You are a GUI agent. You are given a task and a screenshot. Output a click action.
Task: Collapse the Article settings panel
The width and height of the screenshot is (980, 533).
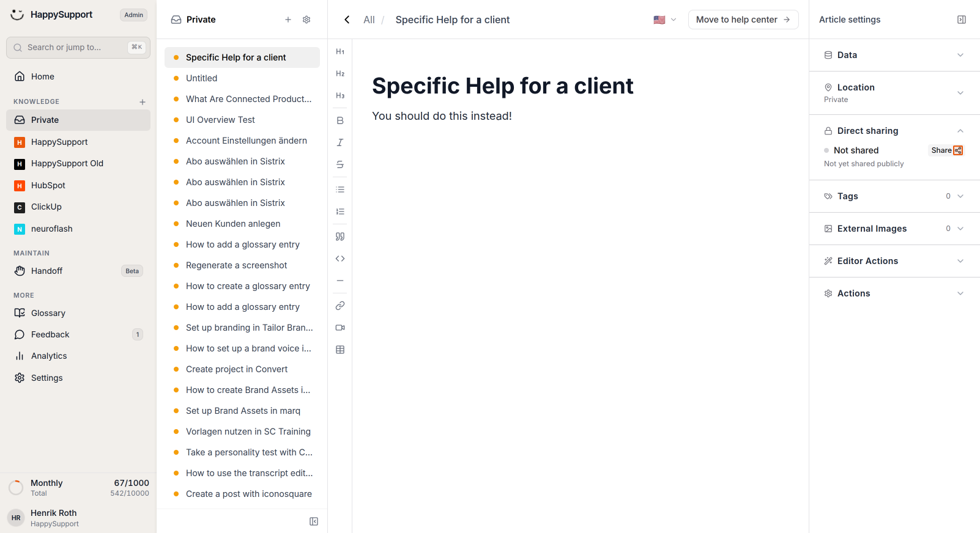pyautogui.click(x=962, y=20)
